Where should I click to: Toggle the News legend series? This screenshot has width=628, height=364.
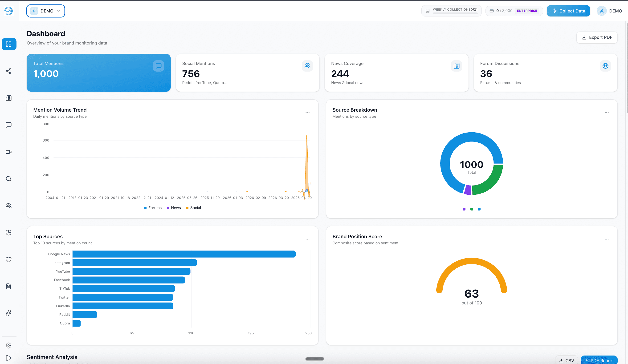tap(174, 208)
